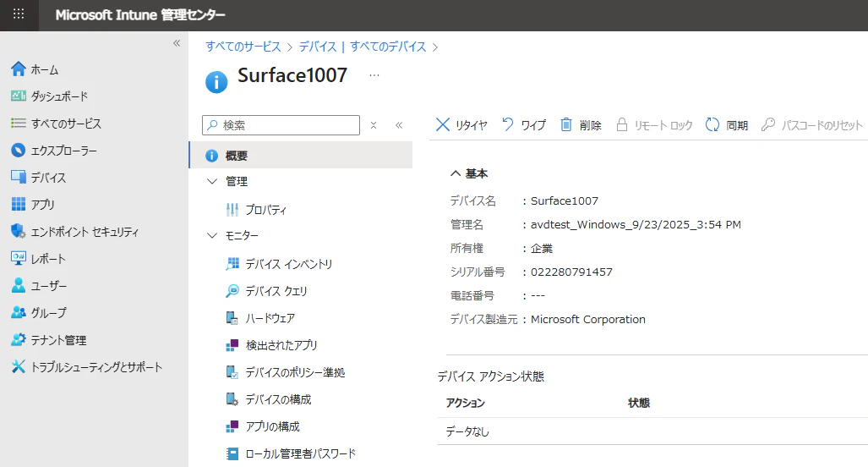Image resolution: width=868 pixels, height=467 pixels.
Task: Open the エクスプローラー icon in sidebar
Action: pos(19,150)
